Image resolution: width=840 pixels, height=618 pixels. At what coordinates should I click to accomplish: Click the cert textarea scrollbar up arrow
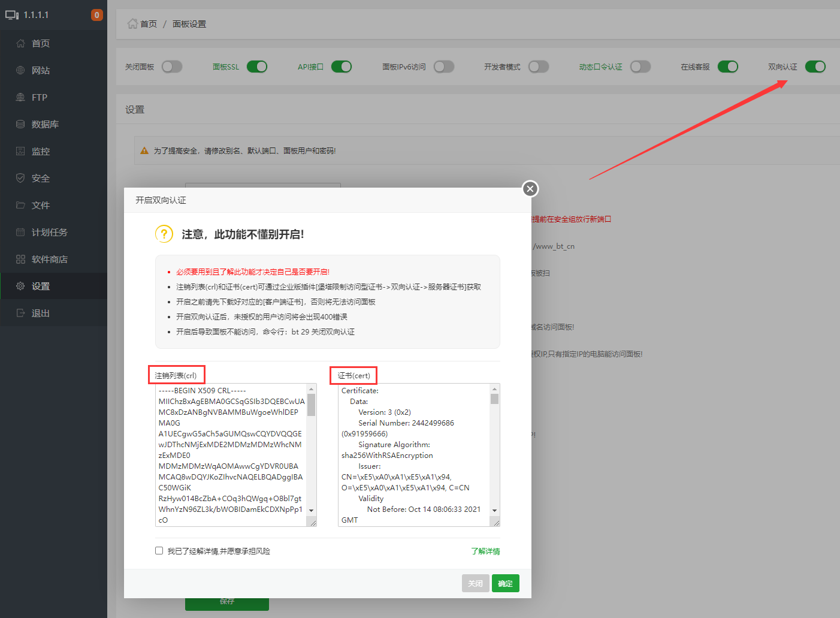point(495,388)
